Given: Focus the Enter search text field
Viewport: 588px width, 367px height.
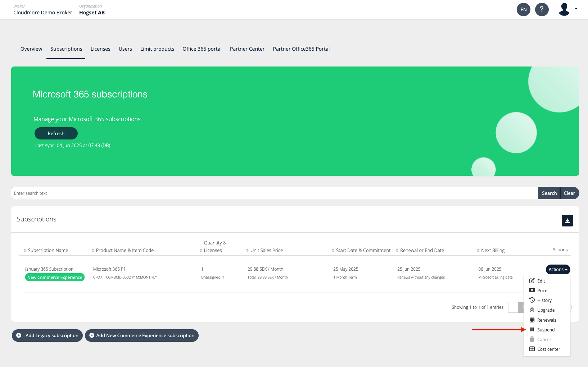Looking at the screenshot, I should point(274,193).
